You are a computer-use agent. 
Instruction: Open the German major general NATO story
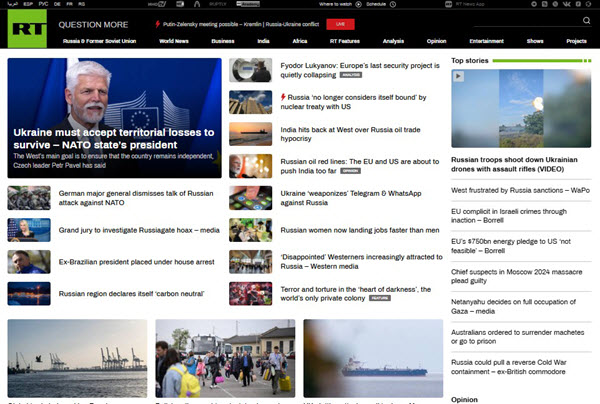[136, 198]
